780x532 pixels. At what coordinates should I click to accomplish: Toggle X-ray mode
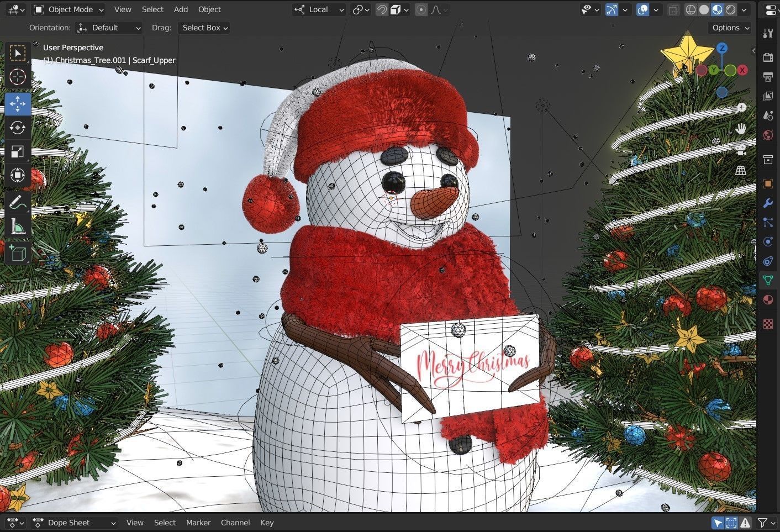673,9
